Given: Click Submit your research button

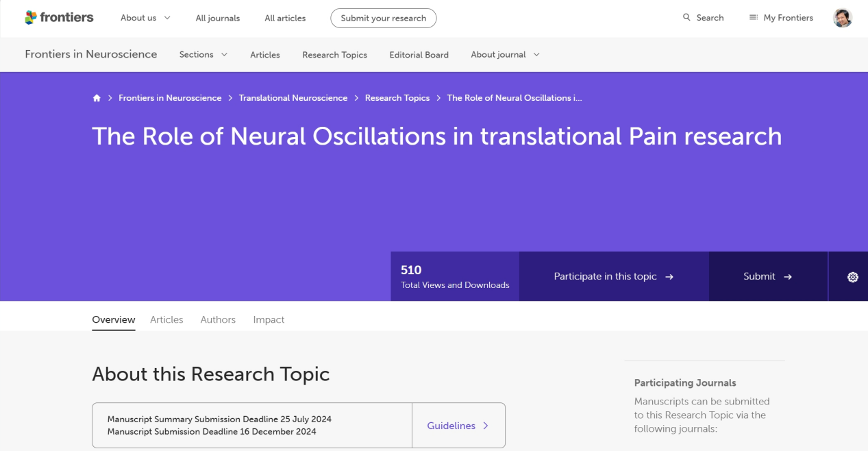Looking at the screenshot, I should tap(383, 18).
